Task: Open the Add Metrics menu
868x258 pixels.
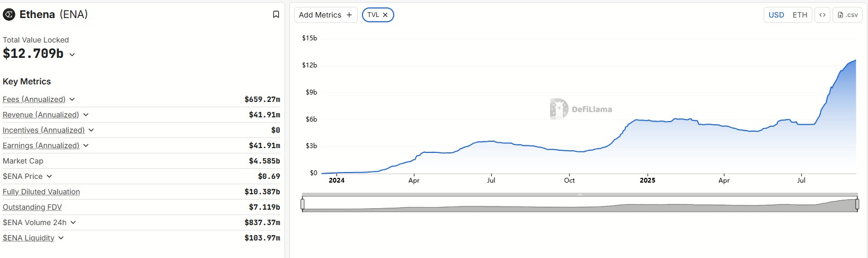Action: tap(320, 15)
